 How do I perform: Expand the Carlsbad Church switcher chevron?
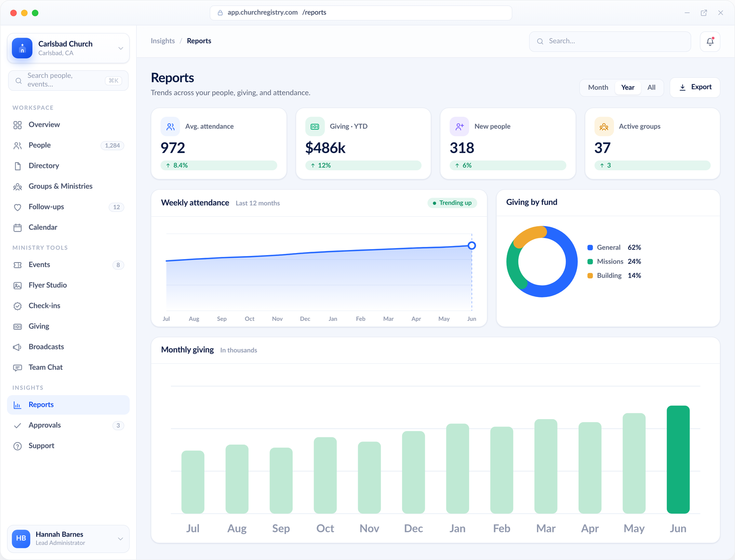(x=121, y=48)
